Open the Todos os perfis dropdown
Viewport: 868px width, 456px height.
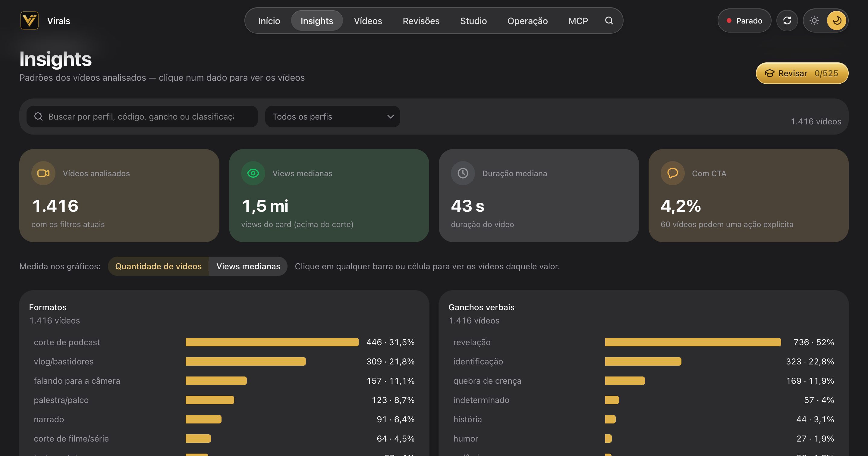pos(332,117)
